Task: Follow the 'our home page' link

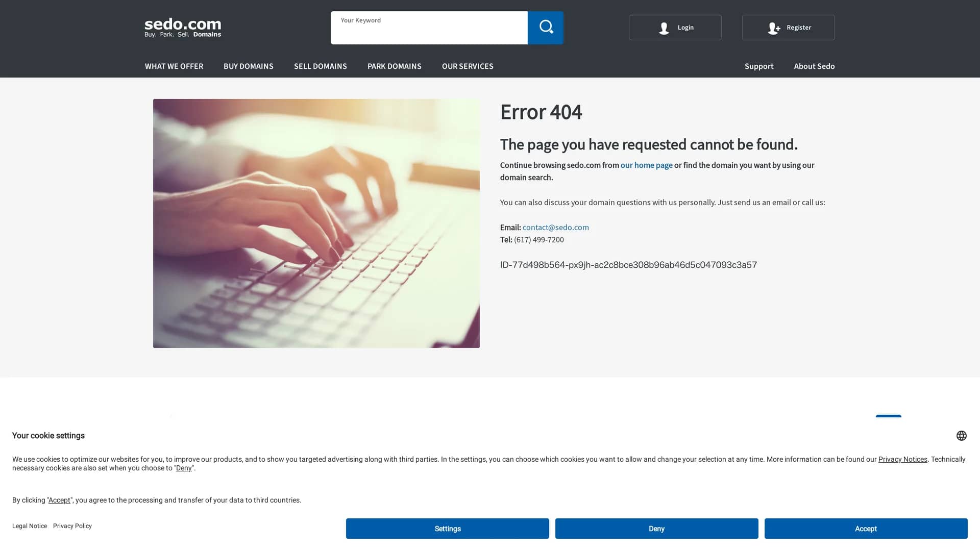Action: (646, 165)
